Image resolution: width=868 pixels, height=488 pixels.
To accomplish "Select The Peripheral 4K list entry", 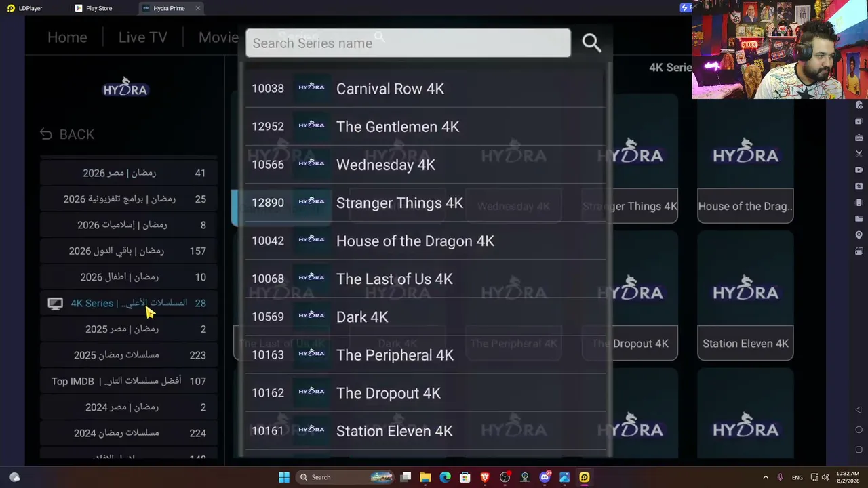I will 425,354.
